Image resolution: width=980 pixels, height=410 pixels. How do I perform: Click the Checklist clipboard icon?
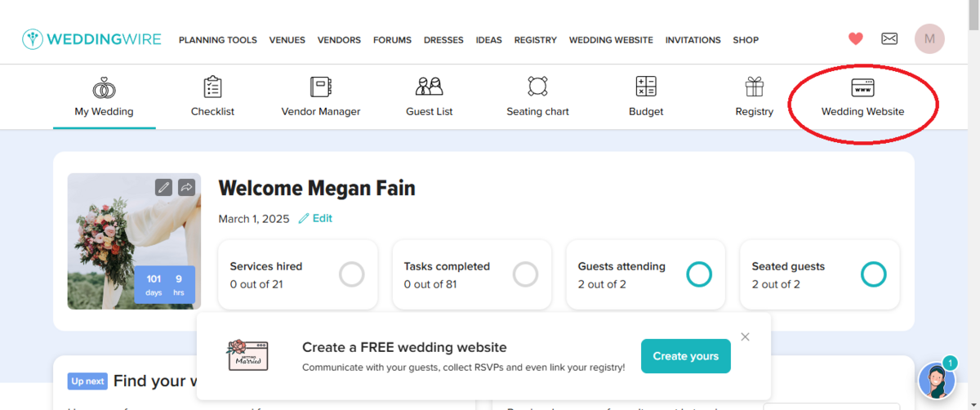coord(212,87)
